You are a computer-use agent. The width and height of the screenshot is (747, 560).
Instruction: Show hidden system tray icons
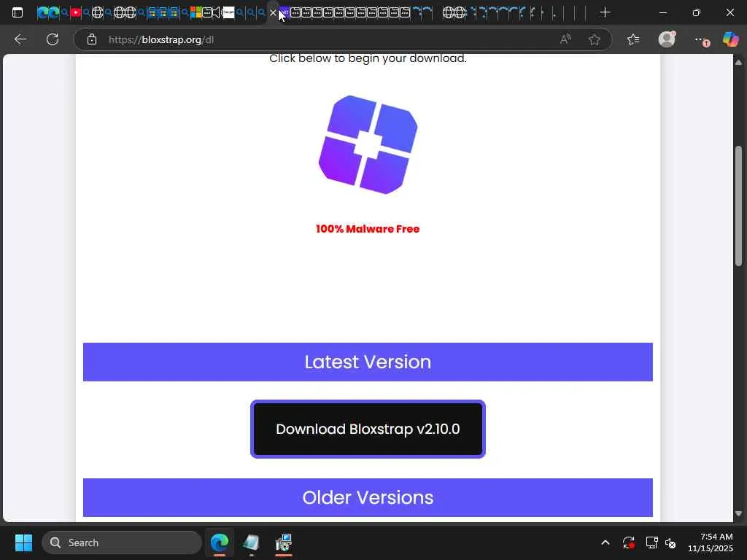tap(605, 542)
